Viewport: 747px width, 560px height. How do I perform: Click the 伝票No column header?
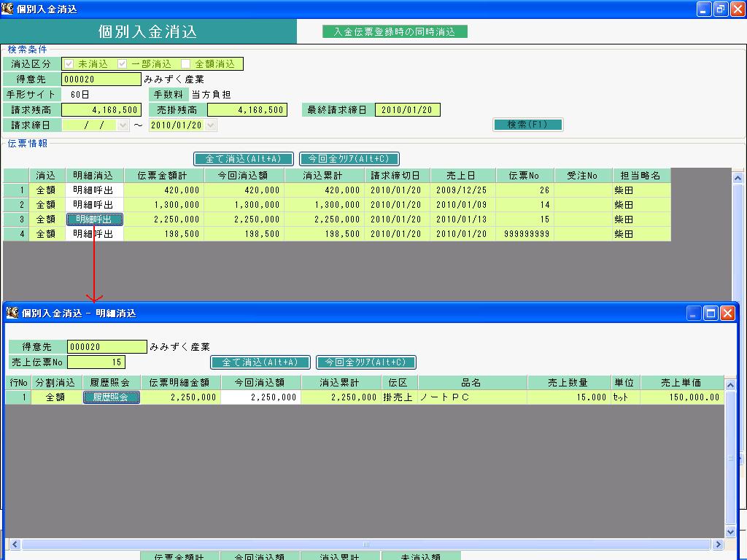click(525, 176)
